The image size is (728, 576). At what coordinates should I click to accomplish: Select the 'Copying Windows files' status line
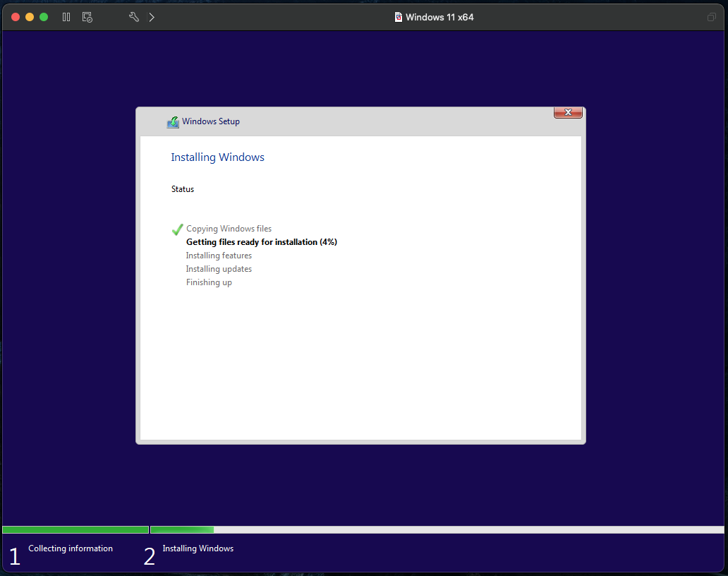click(x=229, y=229)
